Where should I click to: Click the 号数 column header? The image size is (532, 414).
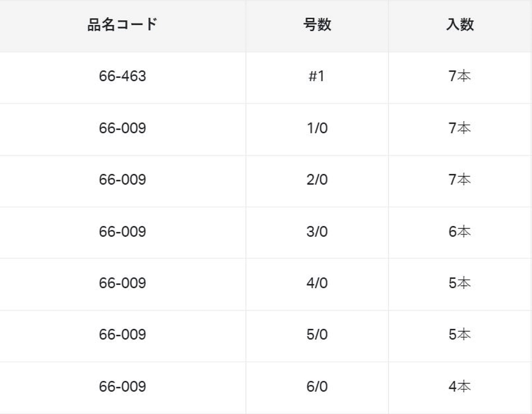point(317,25)
